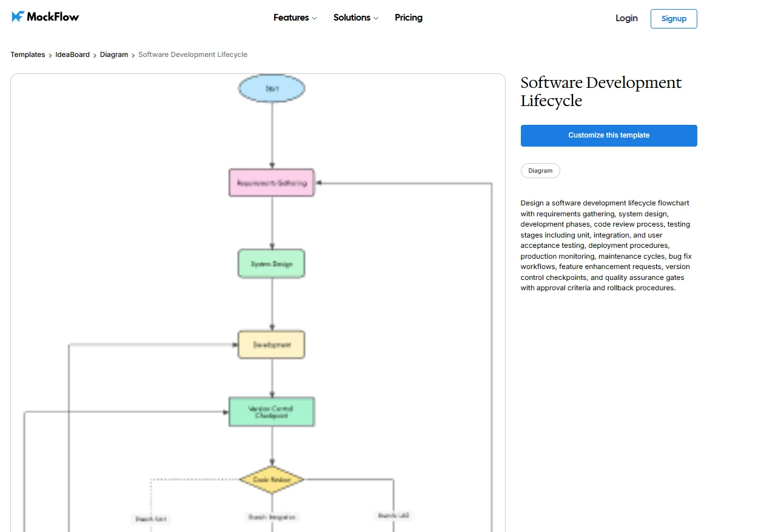This screenshot has height=532, width=781.
Task: Open the Templates breadcrumb link
Action: pyautogui.click(x=28, y=55)
